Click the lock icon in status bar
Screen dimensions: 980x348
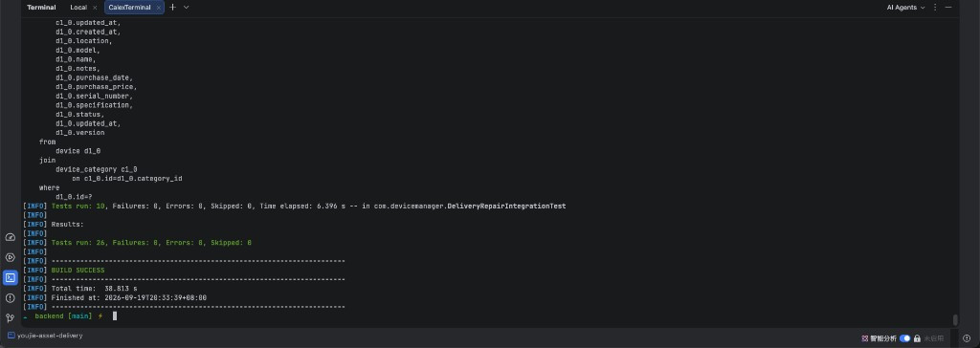917,338
